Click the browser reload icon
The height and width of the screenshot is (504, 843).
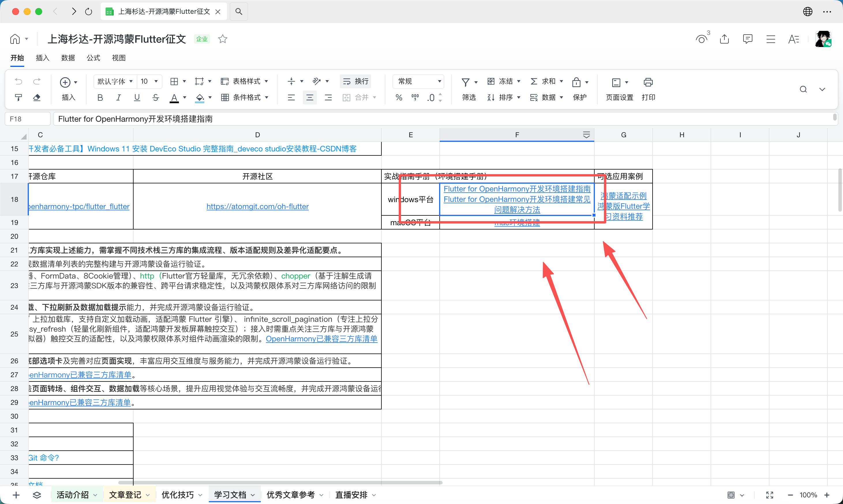(89, 12)
